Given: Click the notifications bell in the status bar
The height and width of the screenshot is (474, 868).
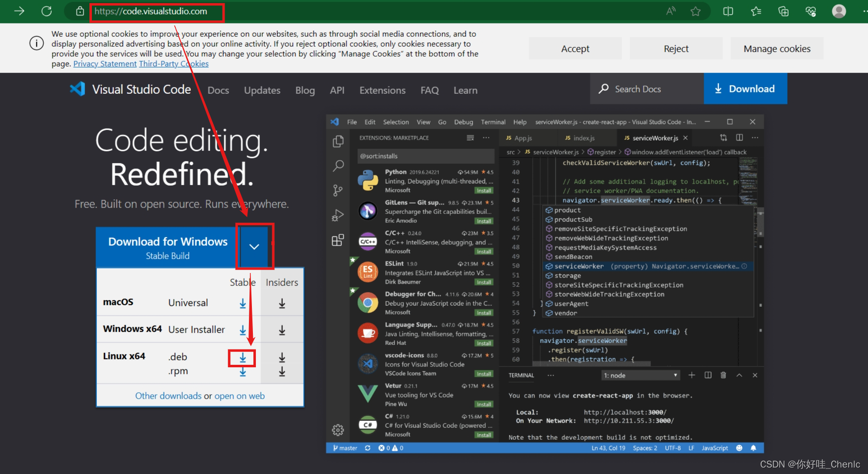Looking at the screenshot, I should coord(753,448).
